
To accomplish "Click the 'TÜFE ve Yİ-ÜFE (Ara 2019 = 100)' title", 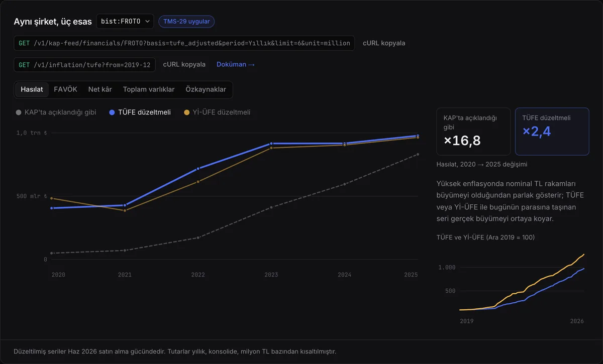I will (x=485, y=237).
